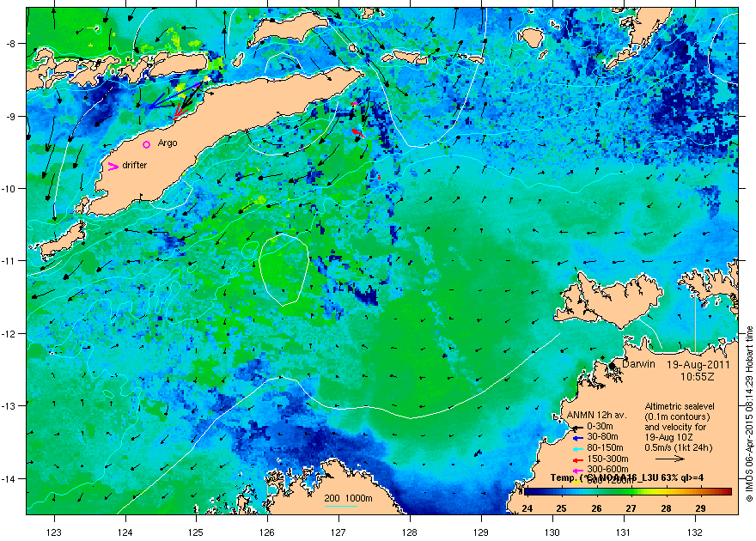Click the color bar tick label '24'
The image size is (756, 541).
tap(527, 508)
